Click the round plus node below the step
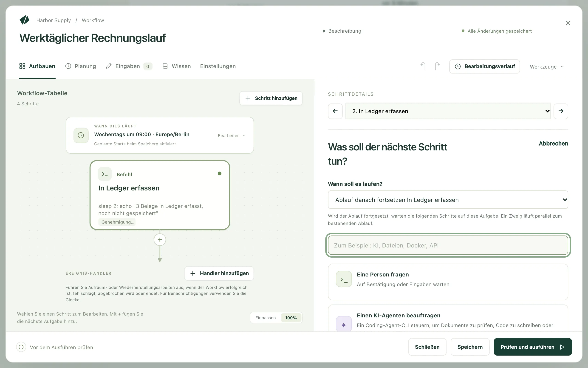This screenshot has width=588, height=368. (160, 240)
